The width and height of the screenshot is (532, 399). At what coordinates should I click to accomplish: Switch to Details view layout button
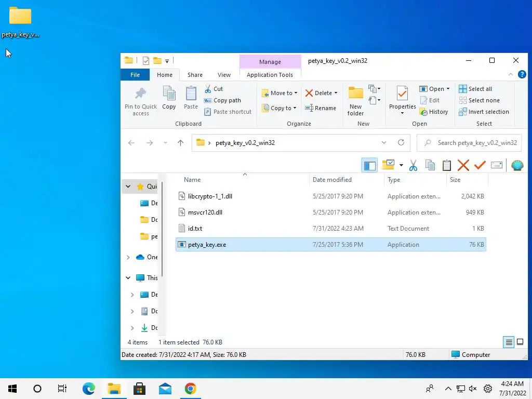click(x=509, y=342)
